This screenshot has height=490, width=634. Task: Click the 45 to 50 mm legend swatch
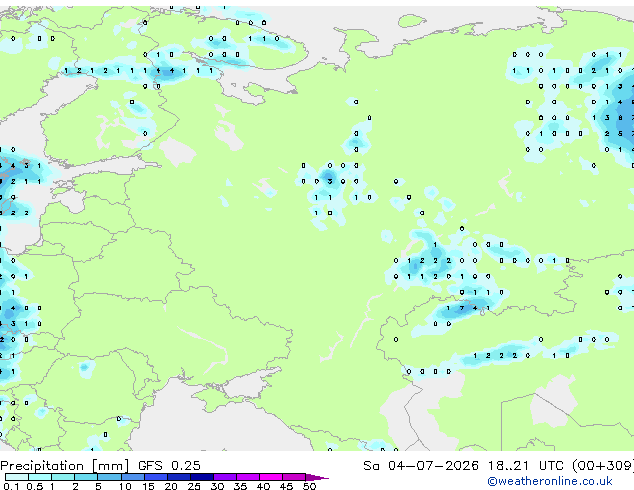[x=294, y=477]
